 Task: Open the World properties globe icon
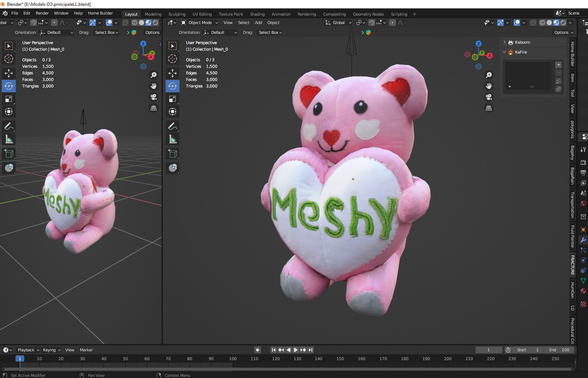(583, 203)
